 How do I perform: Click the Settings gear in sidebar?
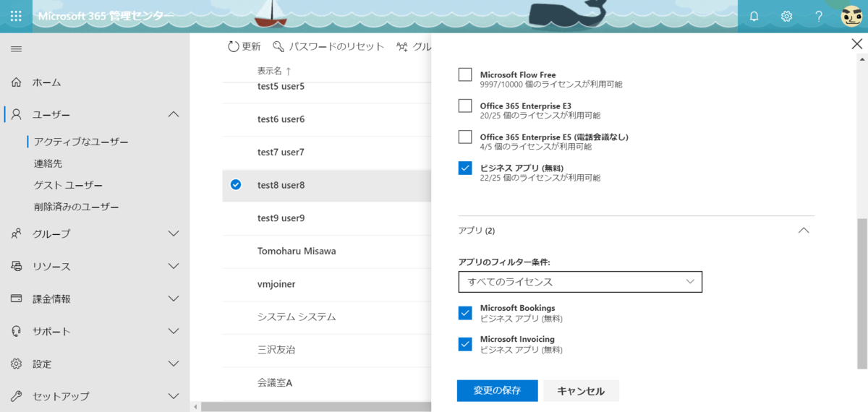[x=17, y=364]
